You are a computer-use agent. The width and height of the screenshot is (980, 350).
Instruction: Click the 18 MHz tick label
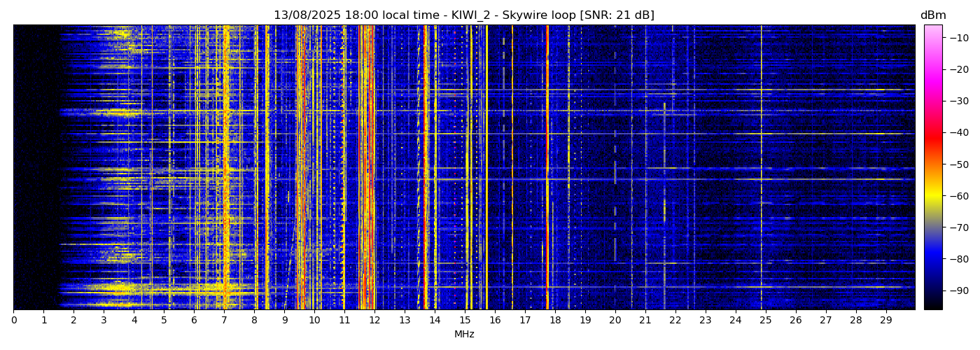[555, 321]
